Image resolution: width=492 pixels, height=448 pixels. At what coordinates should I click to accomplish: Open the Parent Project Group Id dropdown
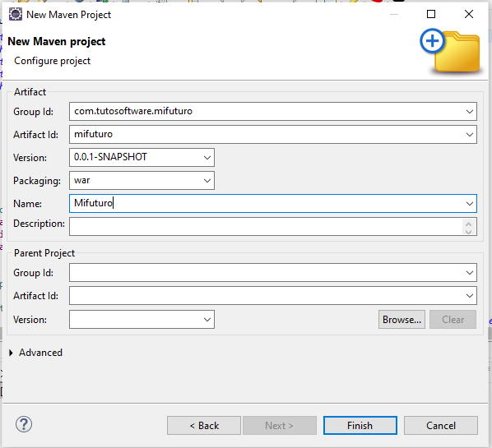(x=470, y=273)
